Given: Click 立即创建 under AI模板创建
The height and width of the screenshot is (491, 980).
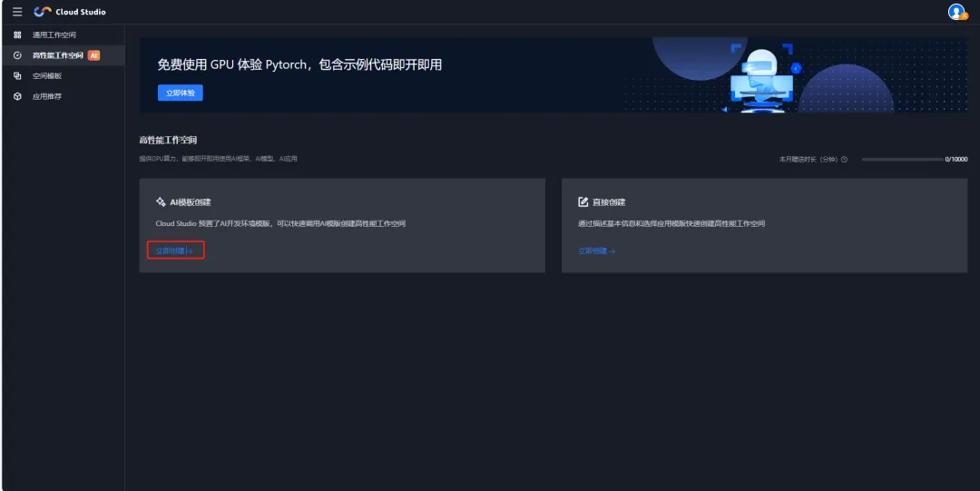Looking at the screenshot, I should pos(174,250).
